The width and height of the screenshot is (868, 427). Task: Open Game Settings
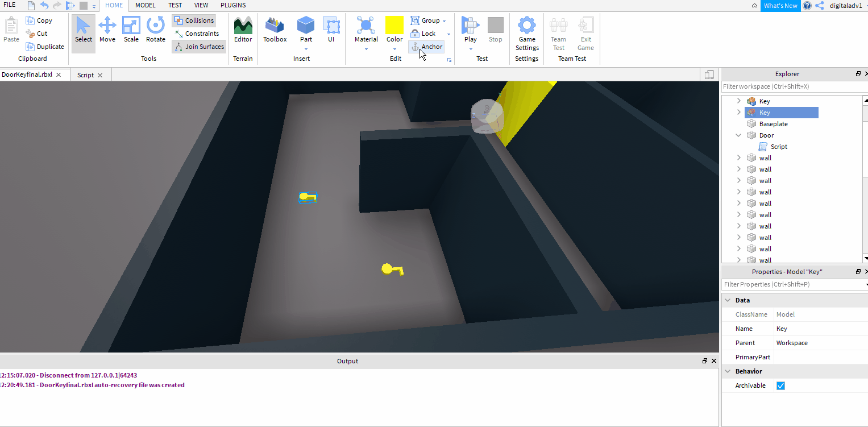tap(527, 34)
